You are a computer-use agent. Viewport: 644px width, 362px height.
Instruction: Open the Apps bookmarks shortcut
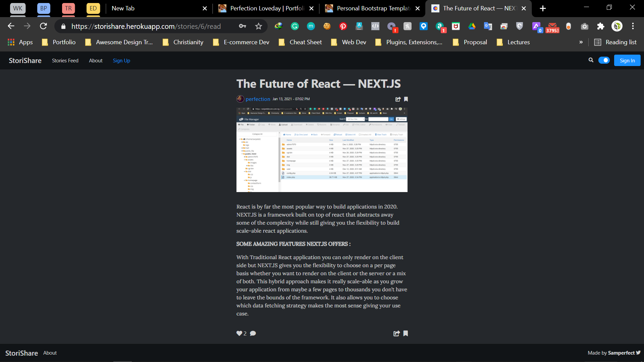pos(20,42)
